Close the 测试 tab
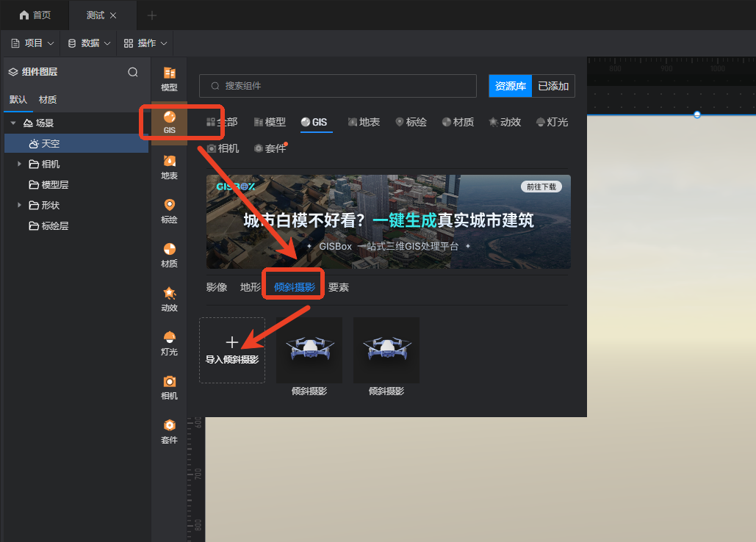The height and width of the screenshot is (542, 756). pos(113,15)
